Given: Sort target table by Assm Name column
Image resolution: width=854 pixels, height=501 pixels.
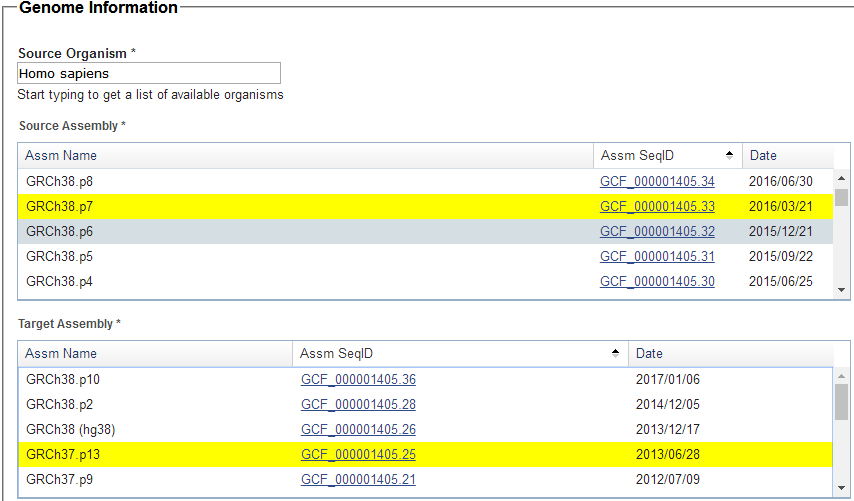Looking at the screenshot, I should click(x=155, y=353).
